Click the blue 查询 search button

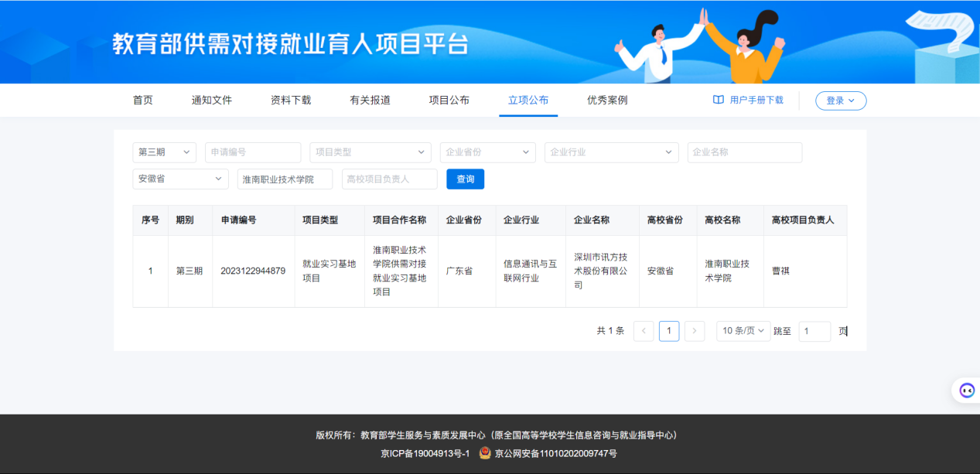click(465, 179)
